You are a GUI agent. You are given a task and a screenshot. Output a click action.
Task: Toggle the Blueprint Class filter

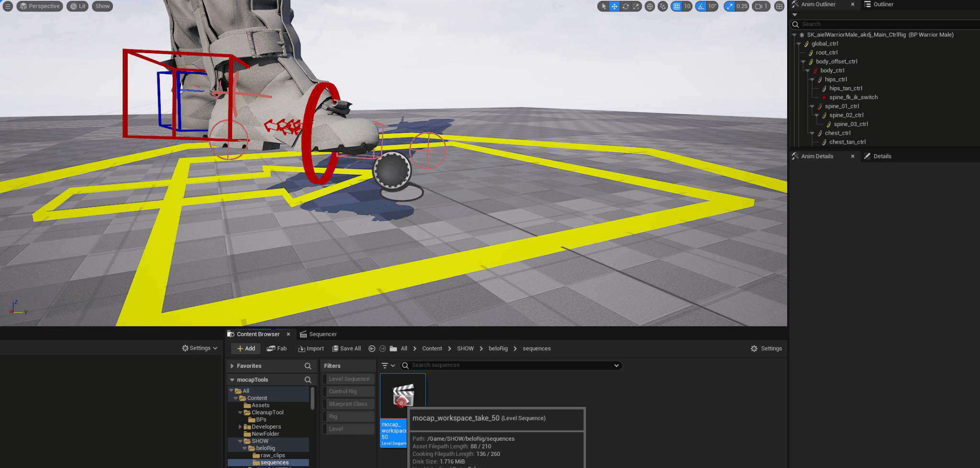point(348,404)
